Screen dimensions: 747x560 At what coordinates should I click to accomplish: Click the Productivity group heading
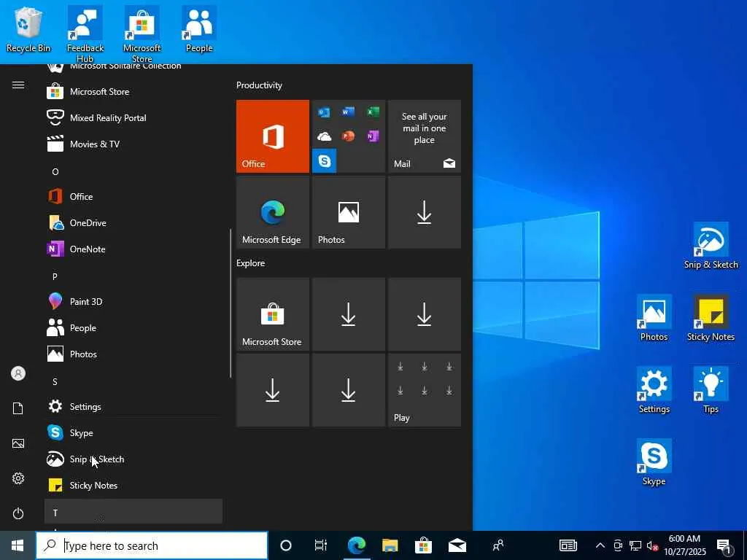coord(259,85)
